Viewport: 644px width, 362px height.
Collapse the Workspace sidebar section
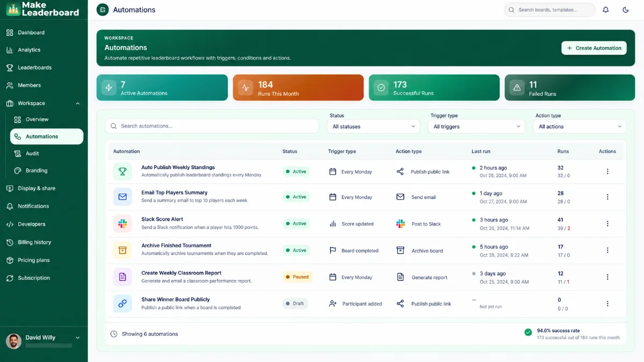tap(78, 103)
